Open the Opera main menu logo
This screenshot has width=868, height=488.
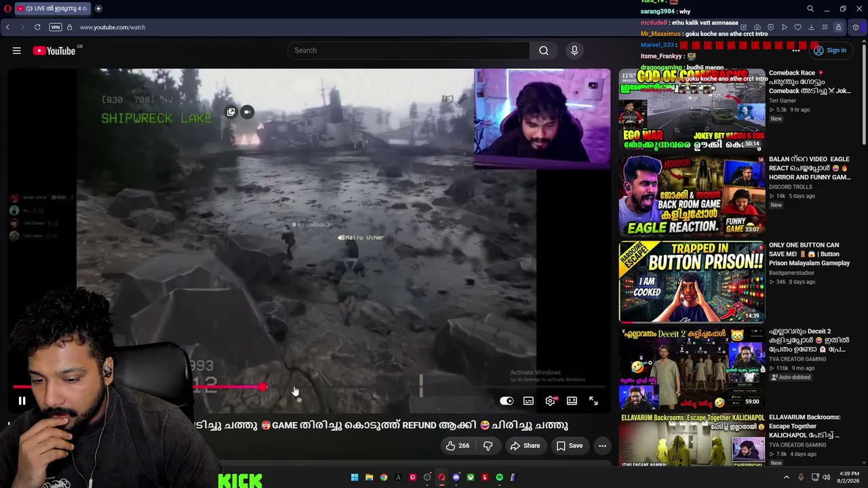pyautogui.click(x=7, y=9)
